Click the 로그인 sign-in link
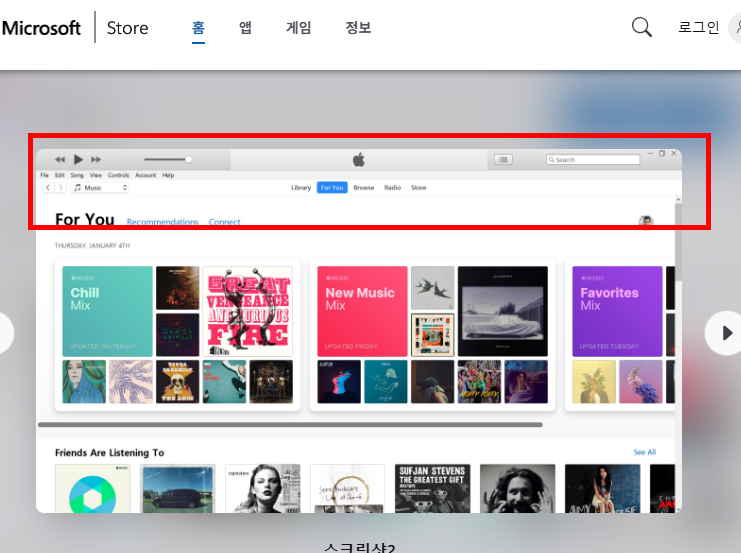The image size is (741, 553). point(698,27)
